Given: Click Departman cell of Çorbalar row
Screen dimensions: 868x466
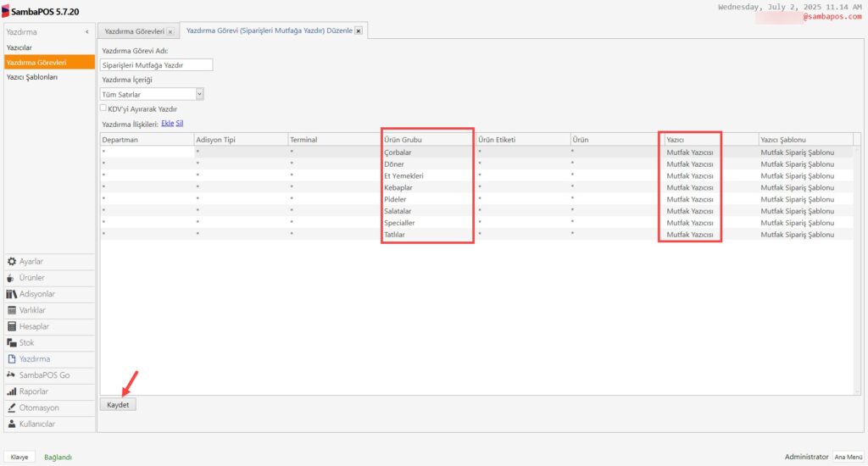Looking at the screenshot, I should [147, 153].
